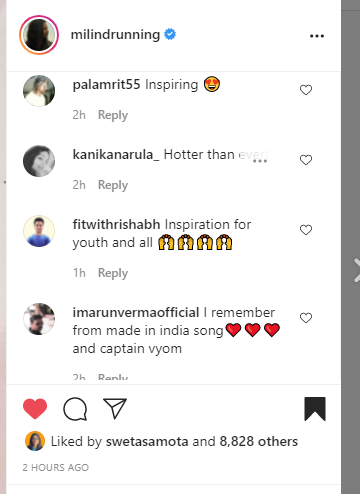Screen dimensions: 360x494
Task: Open the fitwithrishabh profile avatar
Action: tap(39, 231)
